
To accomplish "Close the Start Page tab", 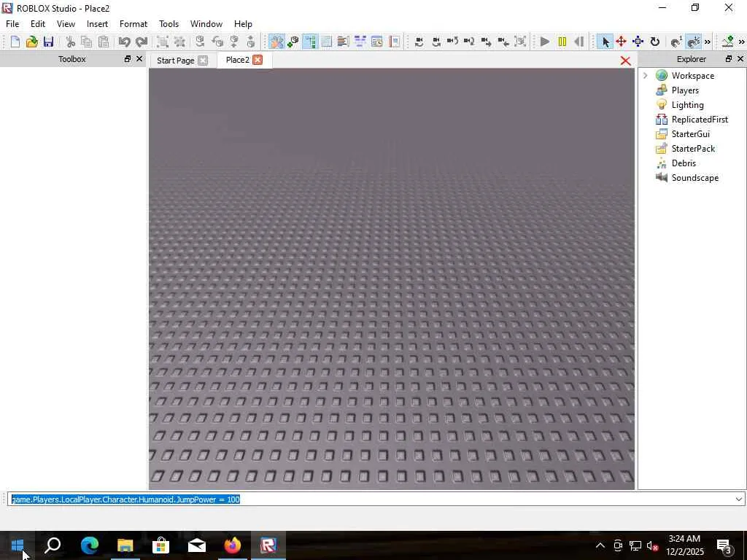I will [x=203, y=61].
